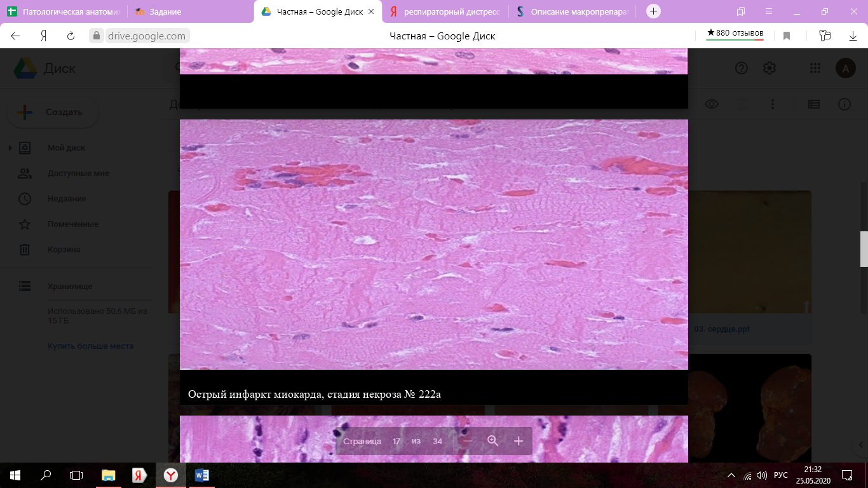The image size is (868, 488).
Task: Go back with browser back arrow
Action: [15, 36]
